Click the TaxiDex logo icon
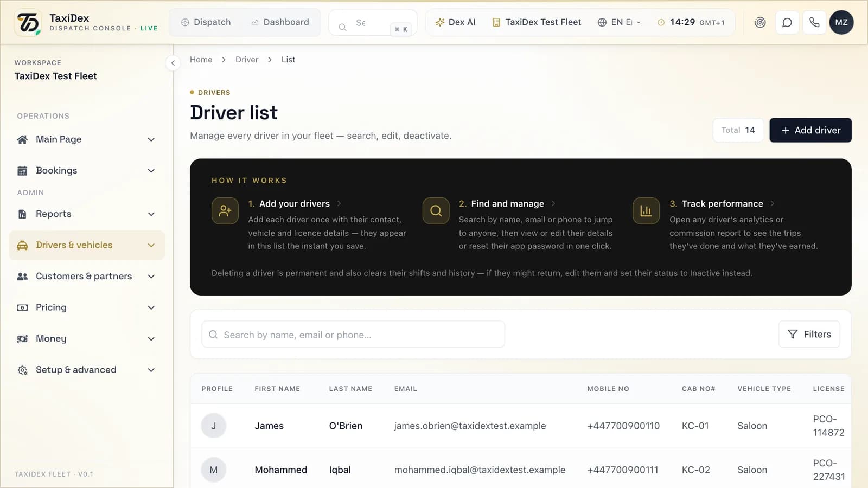 coord(28,22)
